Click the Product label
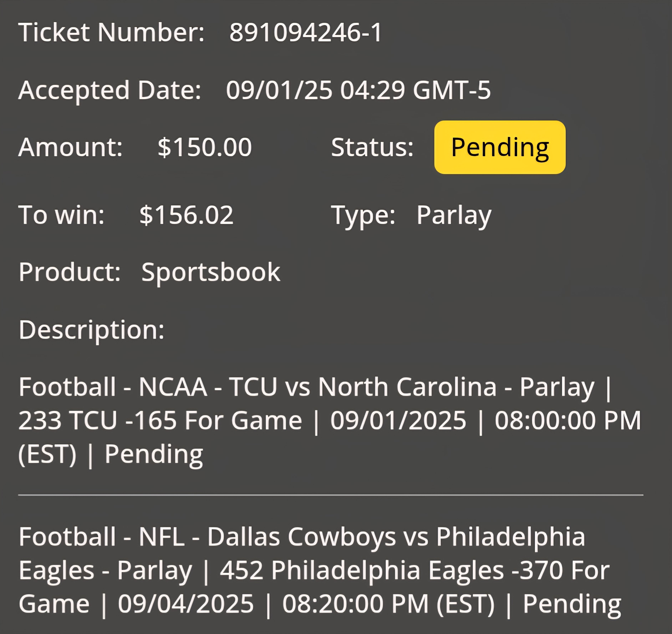672x634 pixels. pos(70,272)
